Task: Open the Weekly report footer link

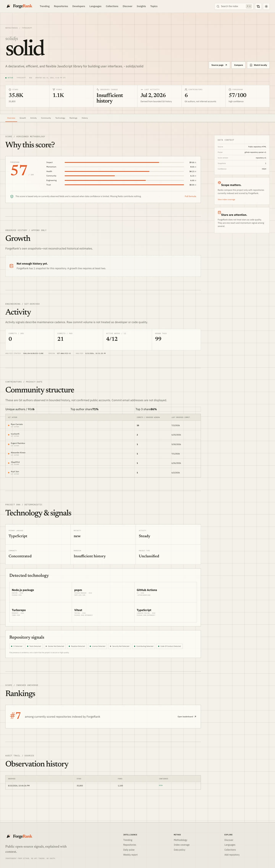Action: (130, 855)
